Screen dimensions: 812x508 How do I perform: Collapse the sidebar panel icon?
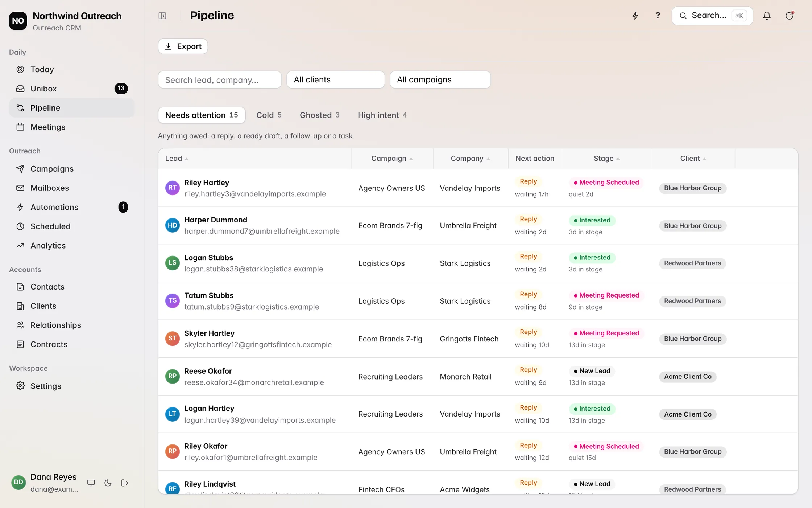(x=162, y=16)
